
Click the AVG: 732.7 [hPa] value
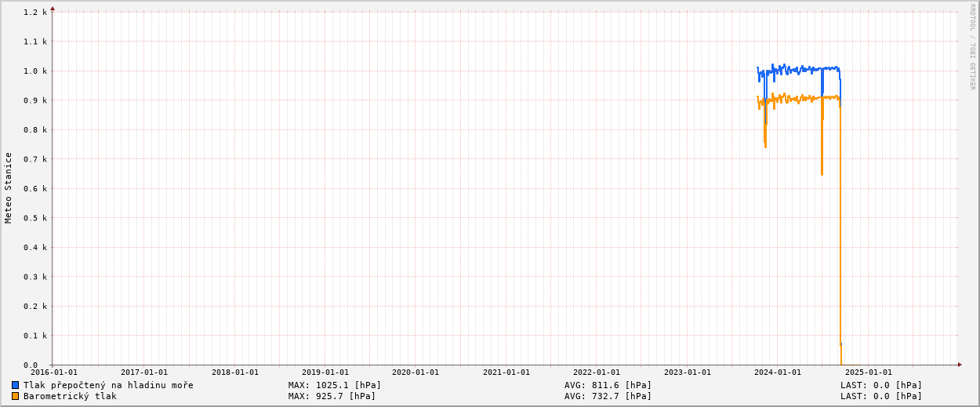[608, 396]
